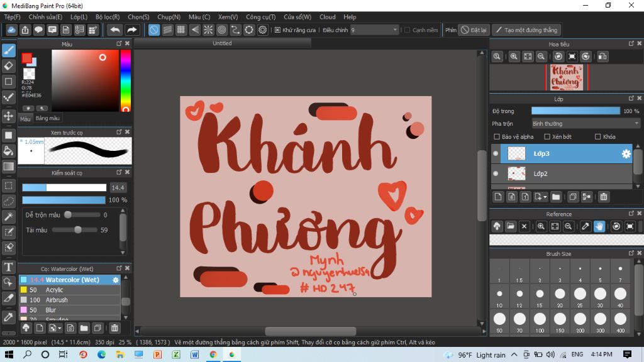The image size is (644, 362).
Task: Select the Acrylic brush
Action: point(70,290)
